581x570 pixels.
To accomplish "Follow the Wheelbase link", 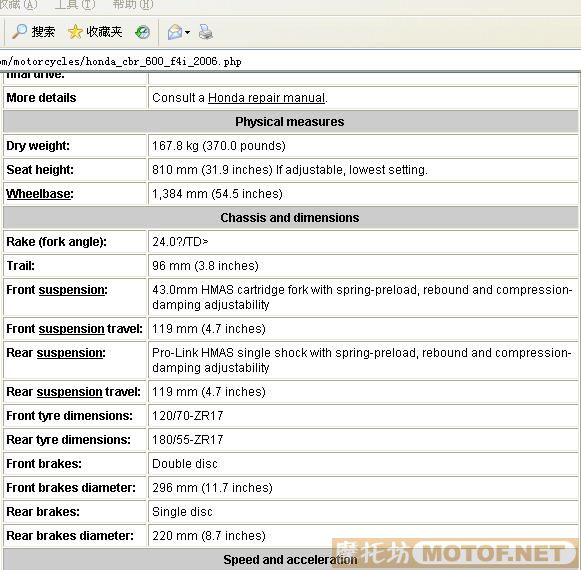I will pyautogui.click(x=40, y=194).
